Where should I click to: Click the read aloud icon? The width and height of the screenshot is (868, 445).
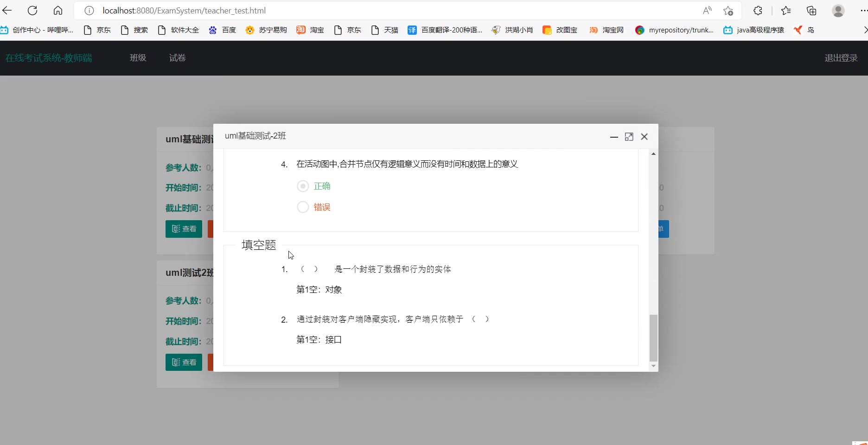click(707, 11)
